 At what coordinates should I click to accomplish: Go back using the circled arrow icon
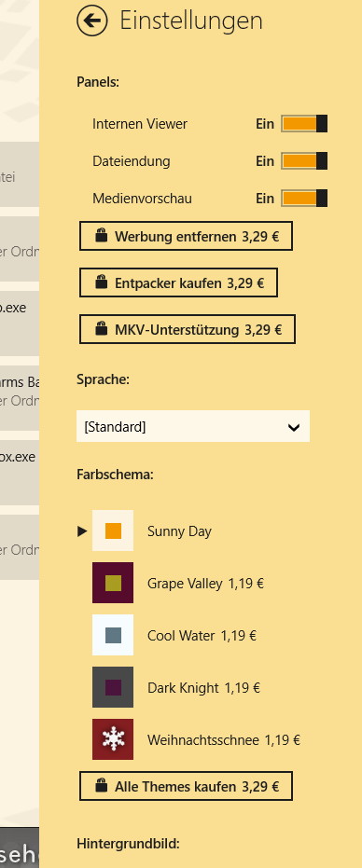92,21
